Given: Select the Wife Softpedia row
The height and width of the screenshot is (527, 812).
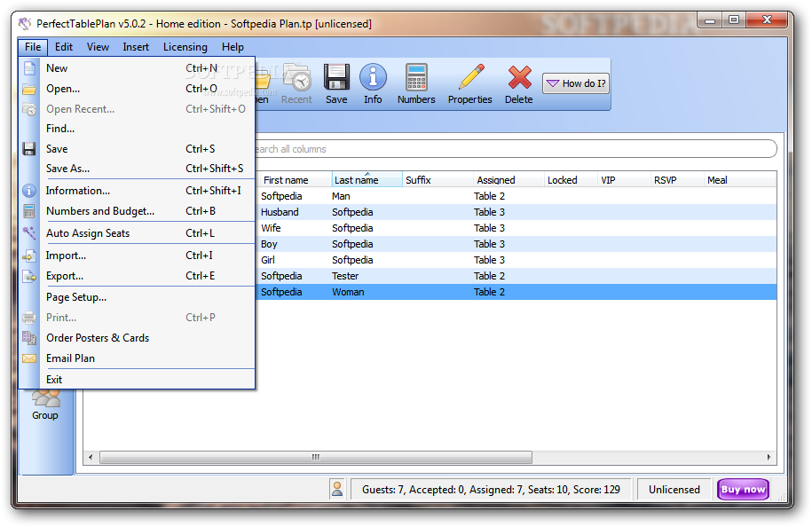Looking at the screenshot, I should click(516, 228).
